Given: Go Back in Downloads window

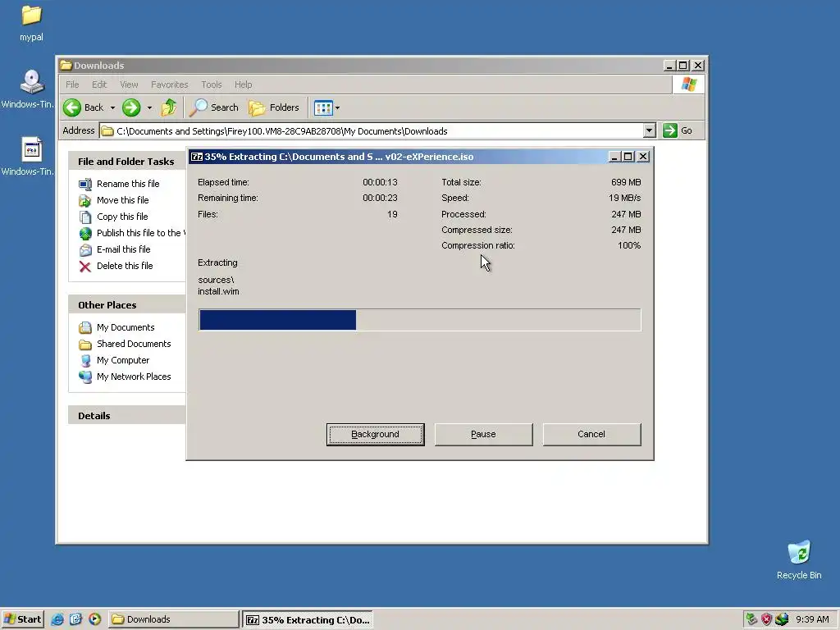Looking at the screenshot, I should pos(84,107).
